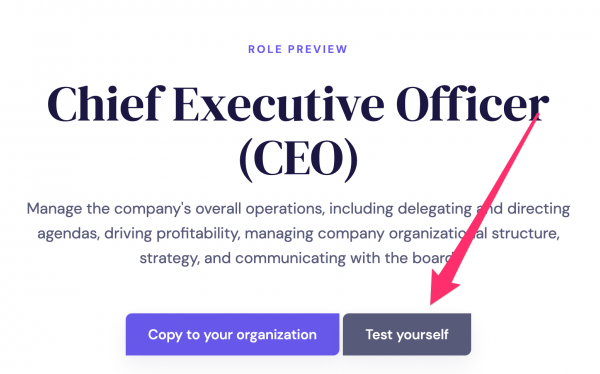Click the word strategy in the last line
Viewport: 600px width, 374px height.
(x=169, y=258)
